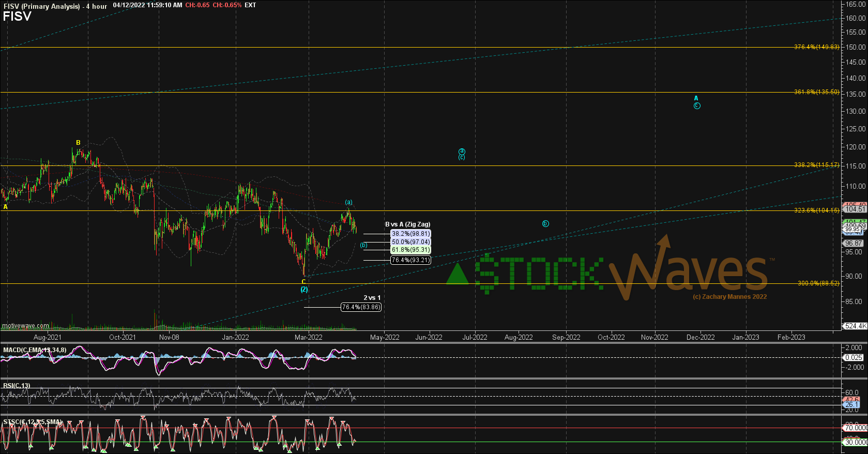Select the 338.2%(115.17) Fibonacci extension label
This screenshot has width=868, height=454.
click(817, 165)
